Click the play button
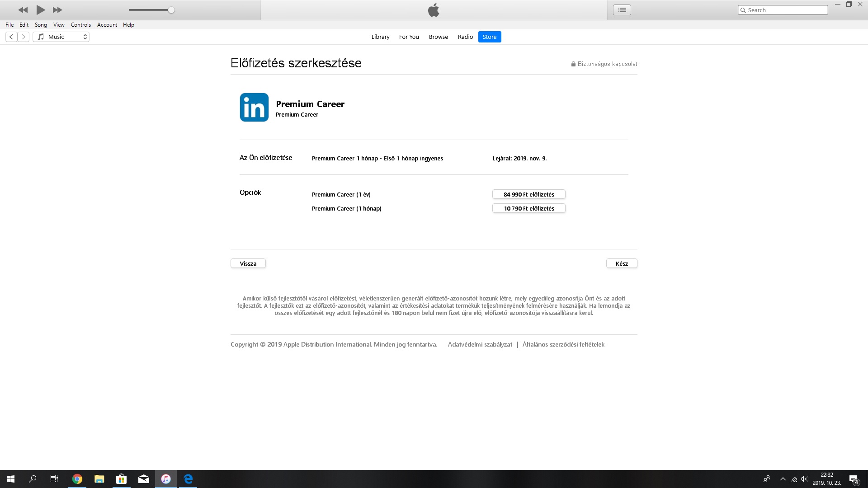Screen dimensions: 868x488 (x=40, y=9)
